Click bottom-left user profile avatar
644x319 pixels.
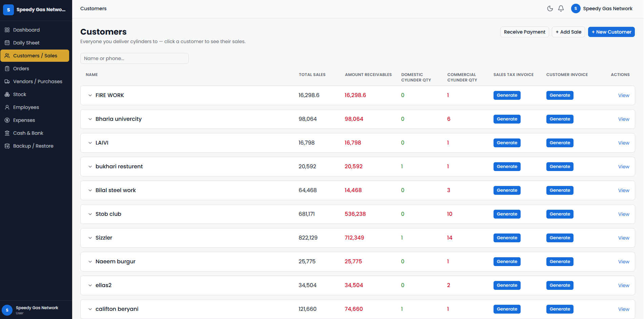pyautogui.click(x=7, y=310)
